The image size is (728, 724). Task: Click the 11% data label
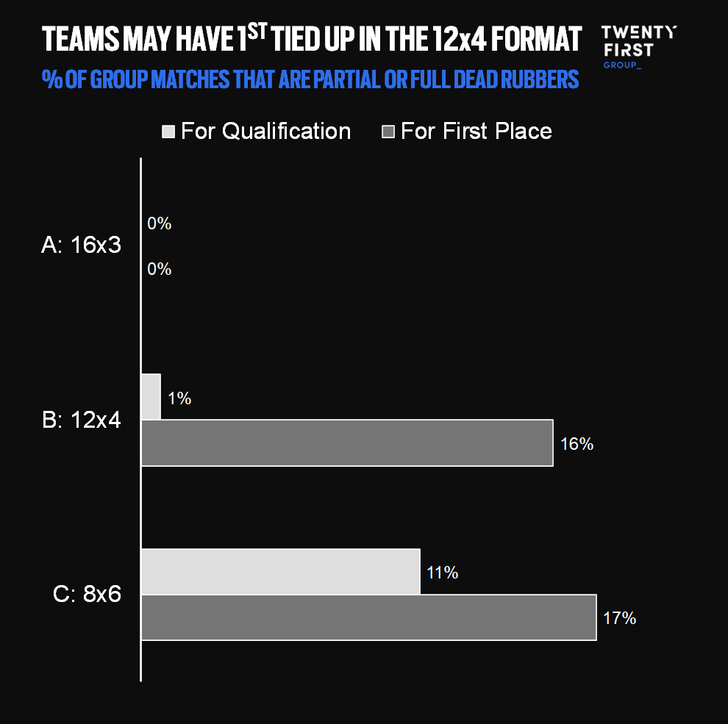[x=442, y=573]
